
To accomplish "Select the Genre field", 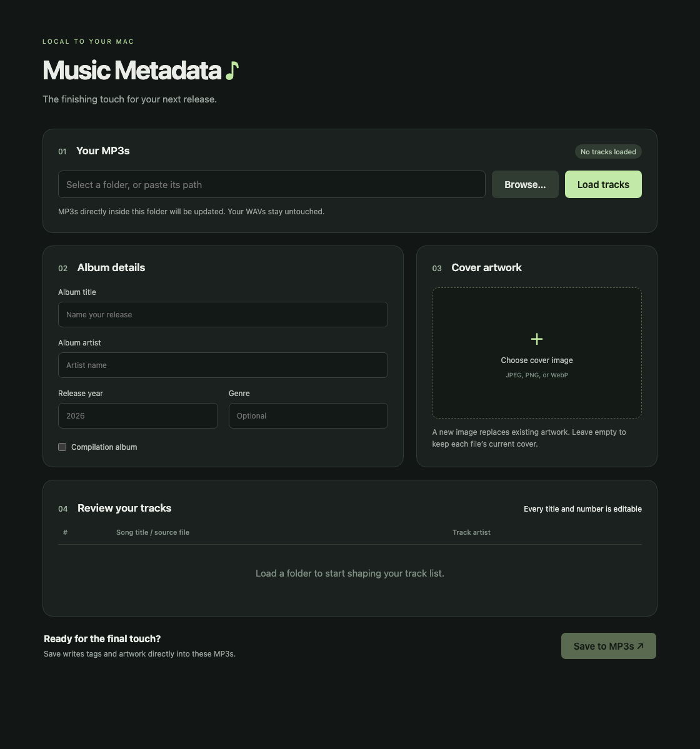I will tap(308, 416).
